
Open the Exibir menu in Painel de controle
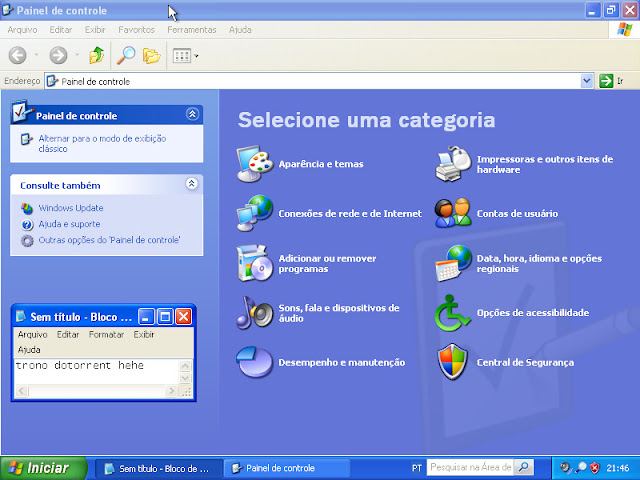tap(95, 30)
